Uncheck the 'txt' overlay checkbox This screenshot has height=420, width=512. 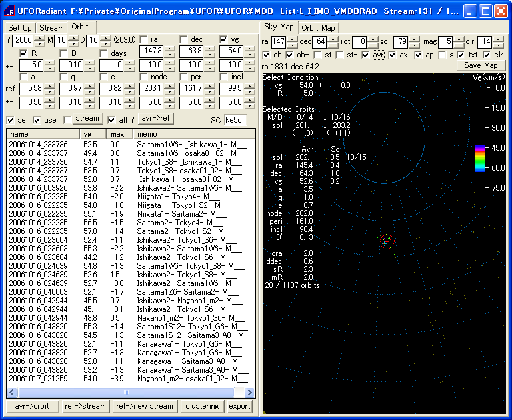pos(461,55)
